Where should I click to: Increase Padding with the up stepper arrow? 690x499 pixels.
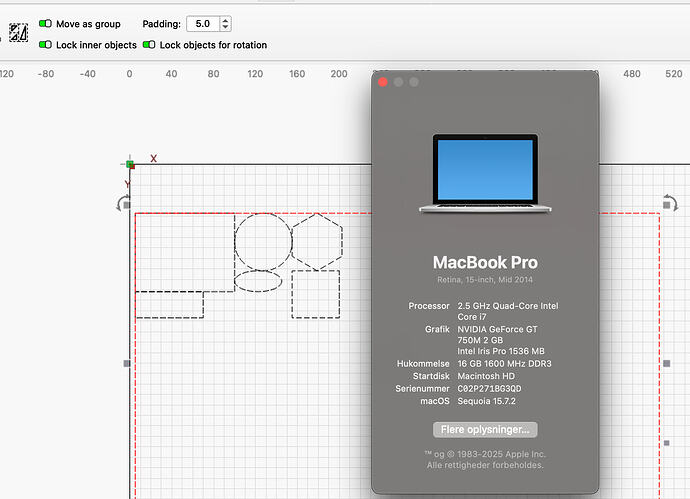pyautogui.click(x=225, y=19)
